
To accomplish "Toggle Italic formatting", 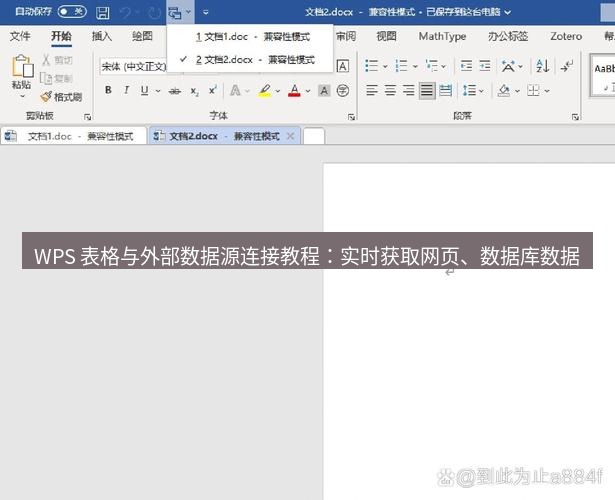I will tap(126, 91).
